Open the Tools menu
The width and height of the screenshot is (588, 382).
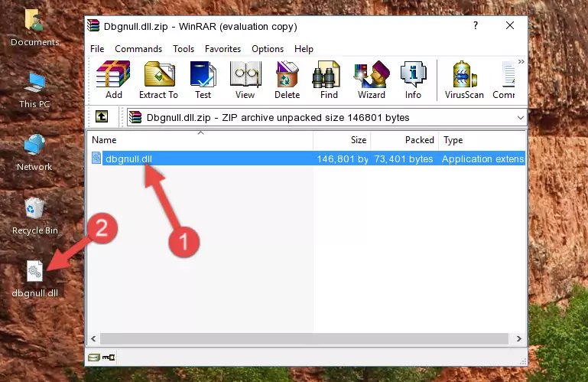point(184,49)
